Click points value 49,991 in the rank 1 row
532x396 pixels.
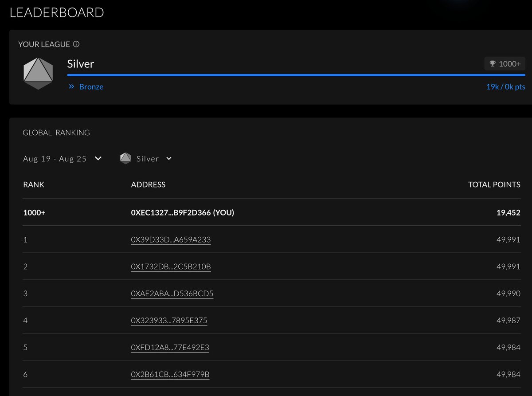[509, 240]
